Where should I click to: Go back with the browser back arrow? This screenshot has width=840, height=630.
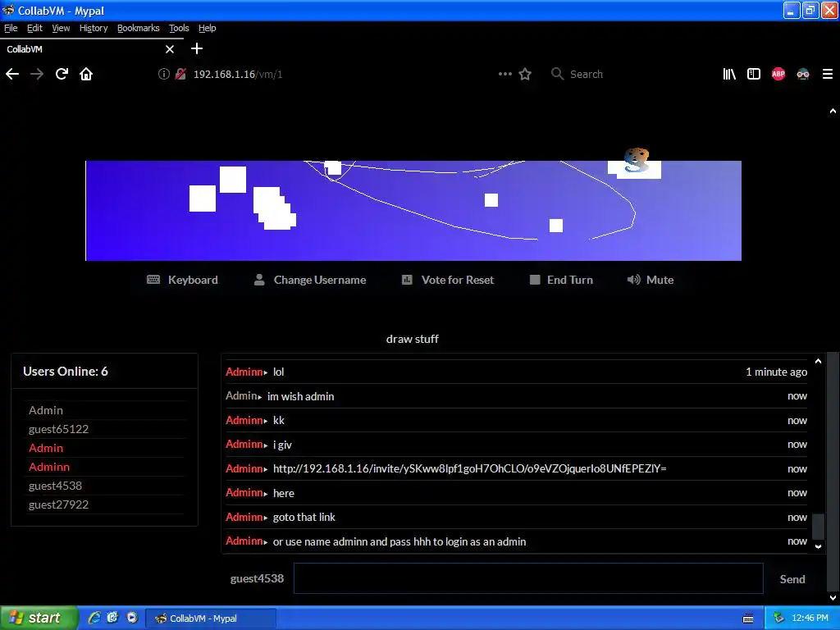coord(12,74)
